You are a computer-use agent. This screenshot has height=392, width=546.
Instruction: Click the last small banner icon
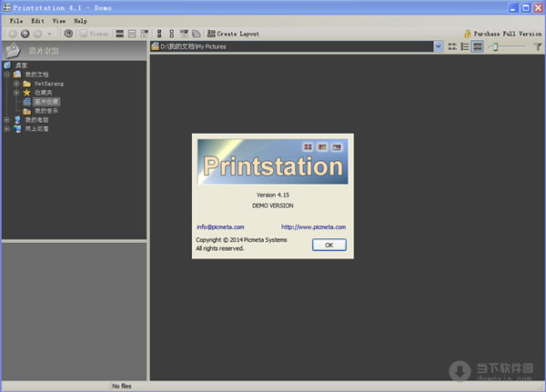click(337, 147)
